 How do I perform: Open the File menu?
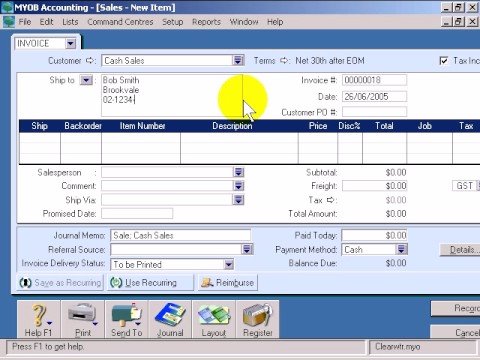[25, 22]
